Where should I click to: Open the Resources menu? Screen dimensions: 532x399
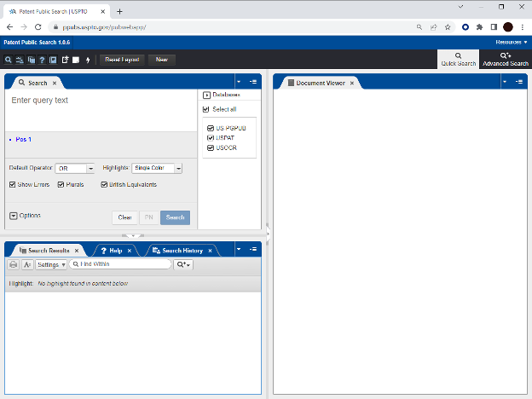pos(512,42)
